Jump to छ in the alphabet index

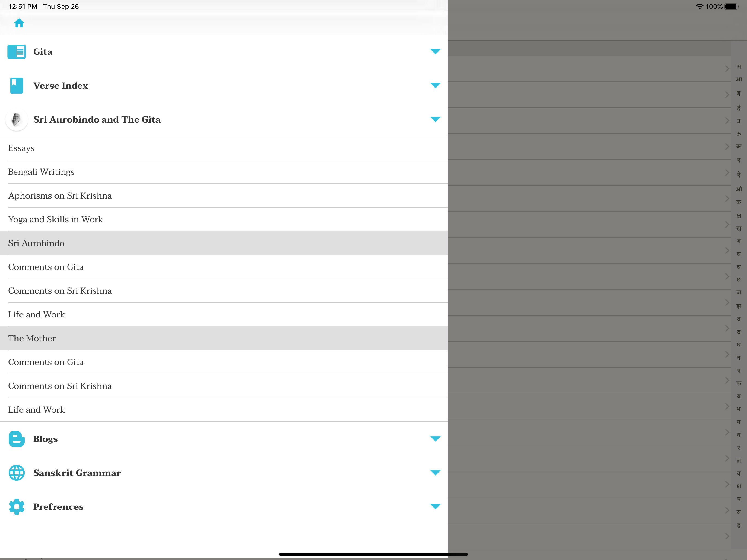[x=739, y=280]
